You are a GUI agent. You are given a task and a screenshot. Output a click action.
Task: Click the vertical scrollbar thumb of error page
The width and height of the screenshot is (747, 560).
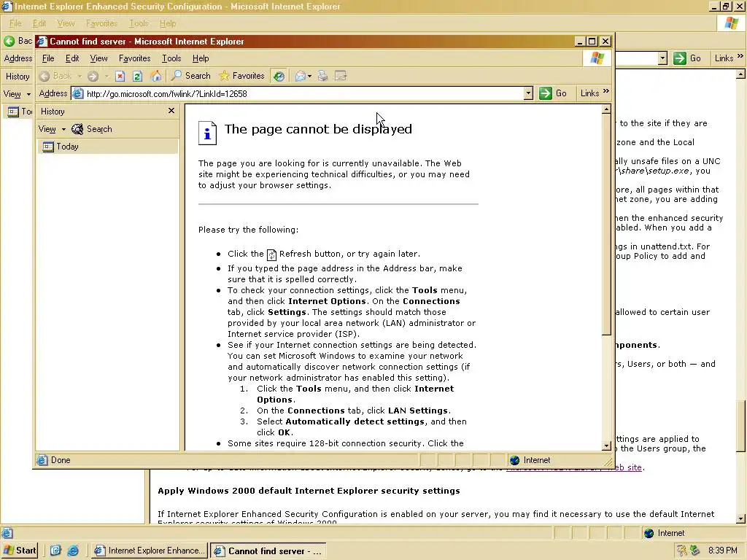tap(606, 225)
